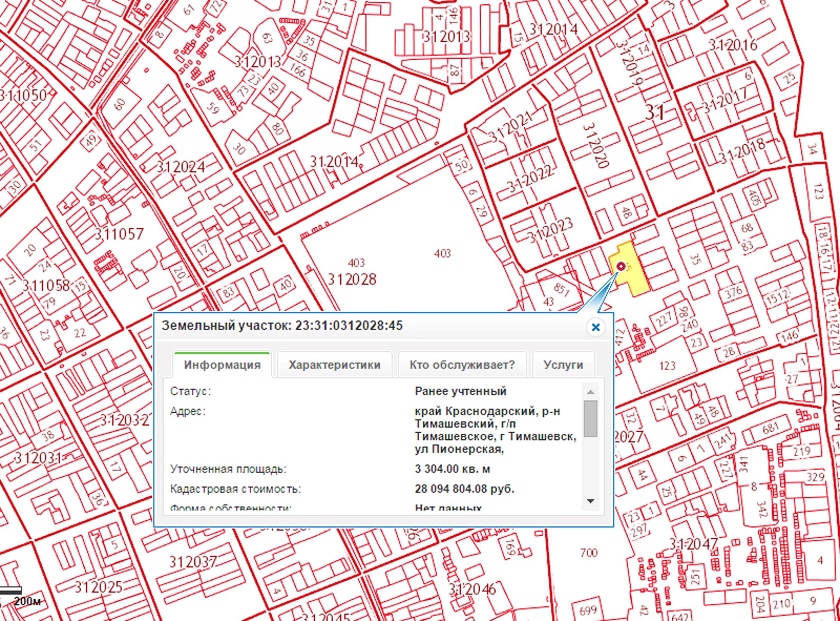Select the parcel labeled 700
Viewport: 840px width, 621px height.
click(588, 553)
